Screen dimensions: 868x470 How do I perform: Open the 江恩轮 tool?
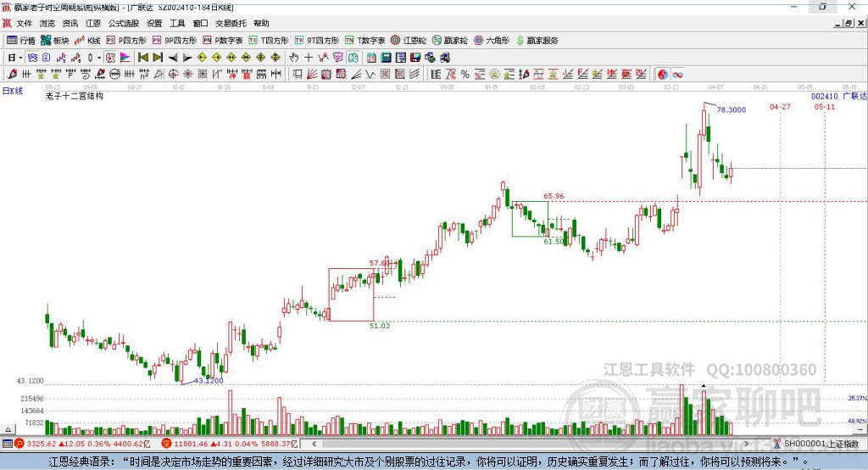coord(409,41)
